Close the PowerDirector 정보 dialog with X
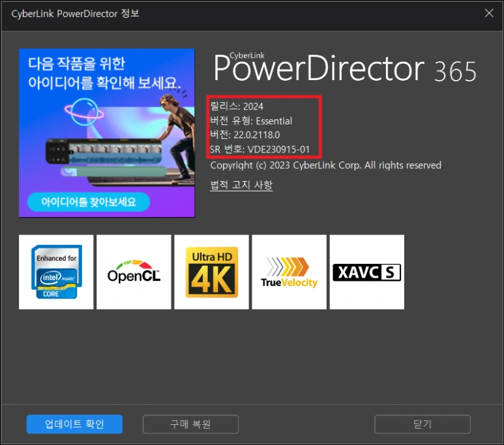 pyautogui.click(x=489, y=13)
